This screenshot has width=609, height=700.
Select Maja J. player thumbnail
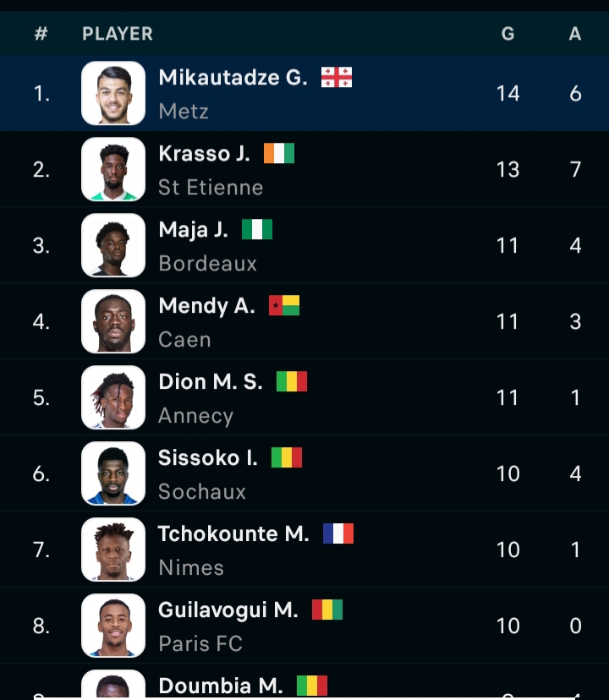pyautogui.click(x=113, y=245)
